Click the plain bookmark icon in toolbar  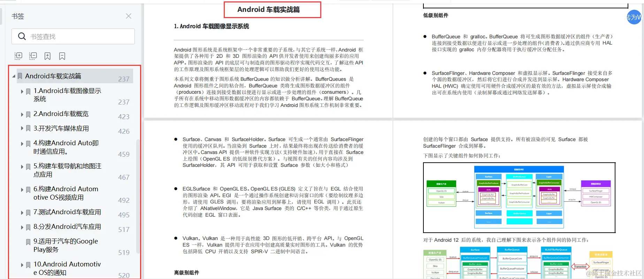(62, 56)
